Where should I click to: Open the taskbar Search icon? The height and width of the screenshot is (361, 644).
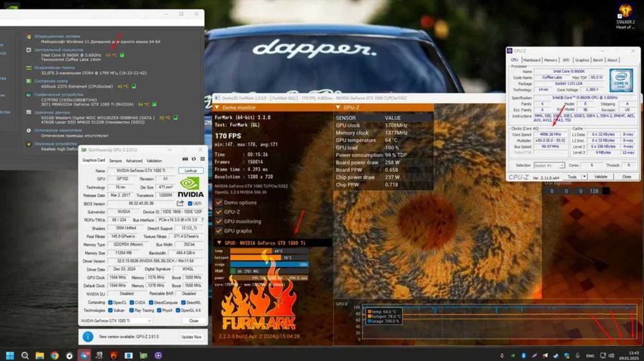pyautogui.click(x=24, y=355)
